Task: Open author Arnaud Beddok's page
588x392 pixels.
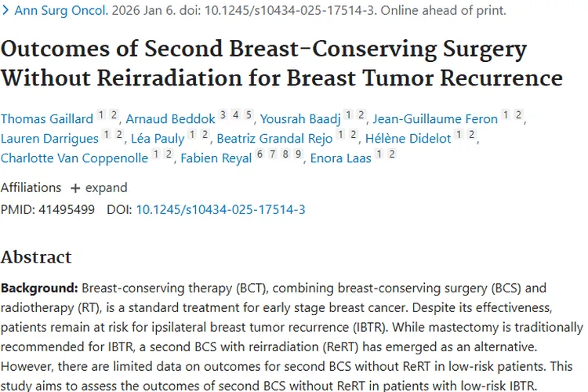Action: (169, 119)
